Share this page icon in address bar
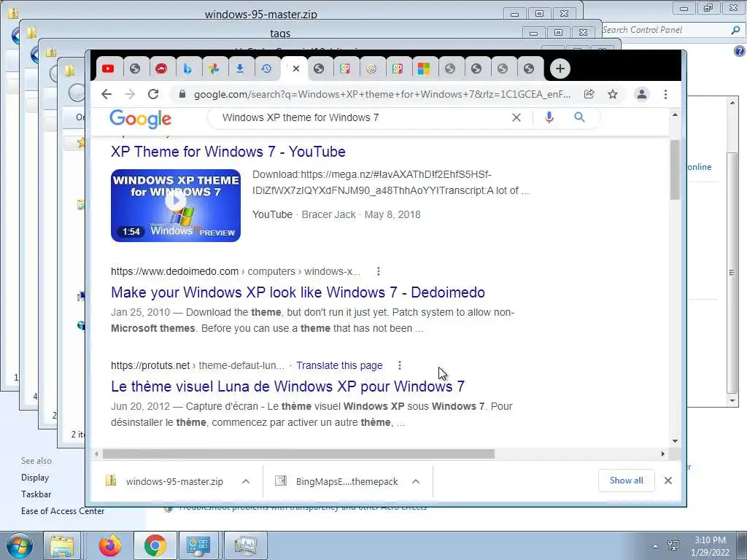Screen dimensions: 747x560 click(x=589, y=94)
